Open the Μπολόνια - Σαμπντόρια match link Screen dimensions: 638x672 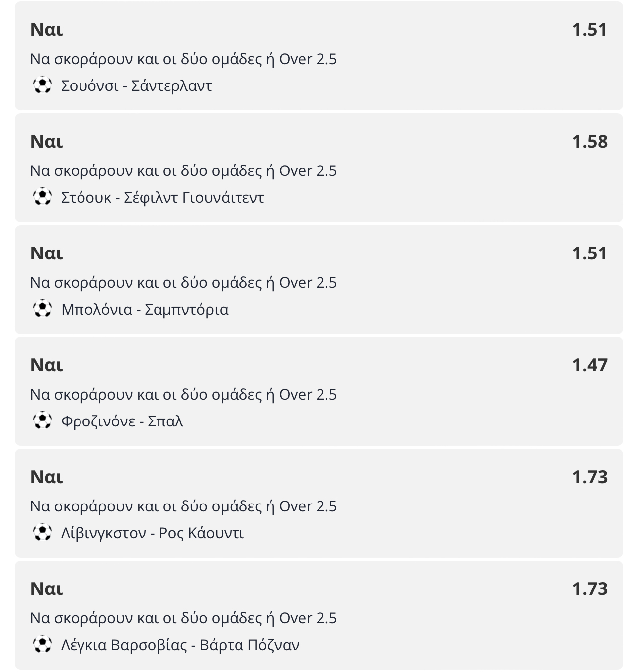145,310
